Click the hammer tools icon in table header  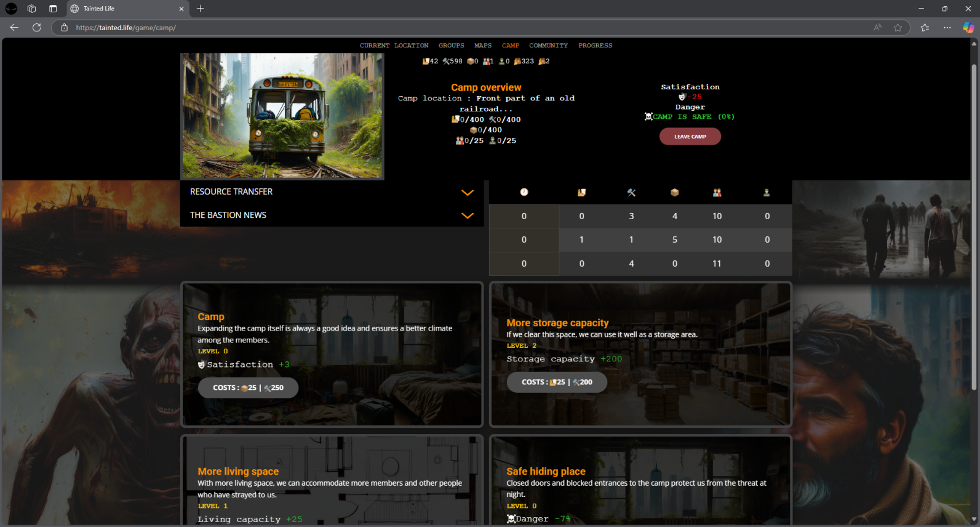631,193
